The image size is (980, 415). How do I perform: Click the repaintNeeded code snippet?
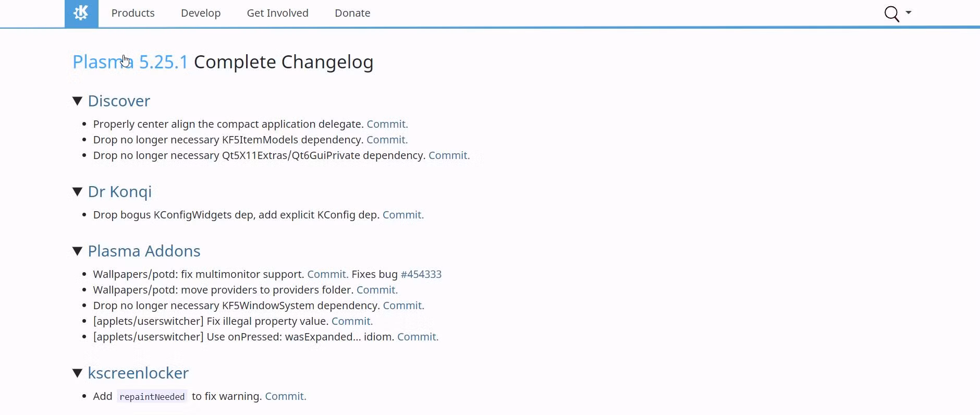pos(152,397)
